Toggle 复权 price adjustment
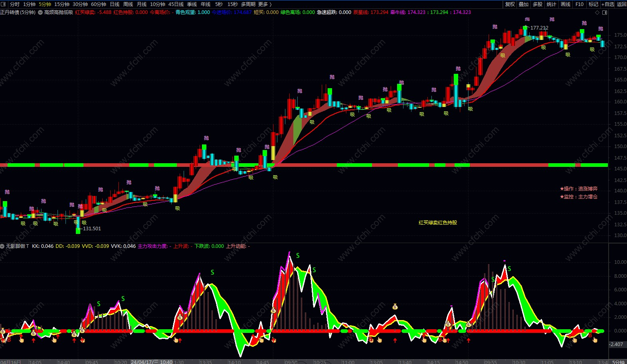The width and height of the screenshot is (627, 364). (510, 4)
